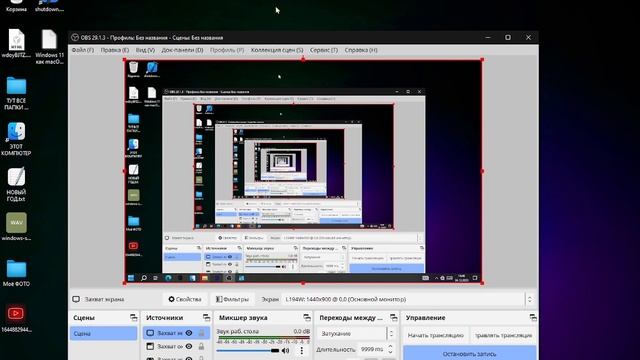Viewport: 640px width, 360px height.
Task: Select the wdoyBlTZ HTML file icon
Action: point(16,44)
